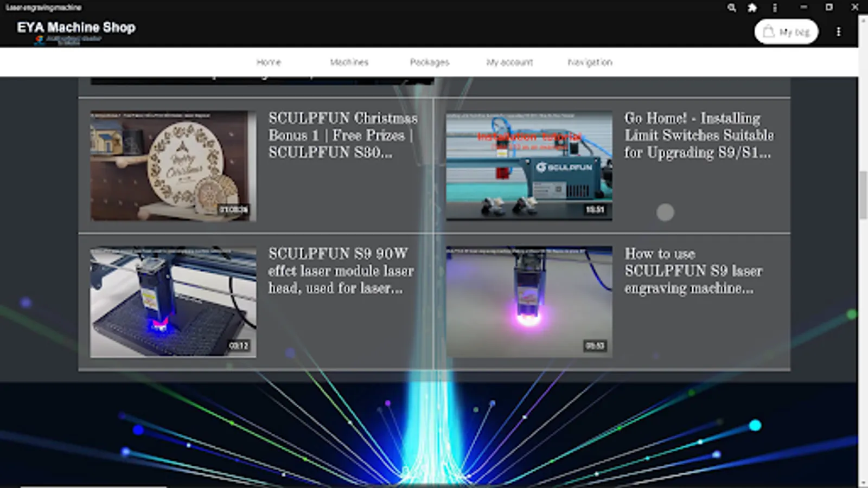Open the Machines menu item
868x488 pixels.
coord(349,62)
